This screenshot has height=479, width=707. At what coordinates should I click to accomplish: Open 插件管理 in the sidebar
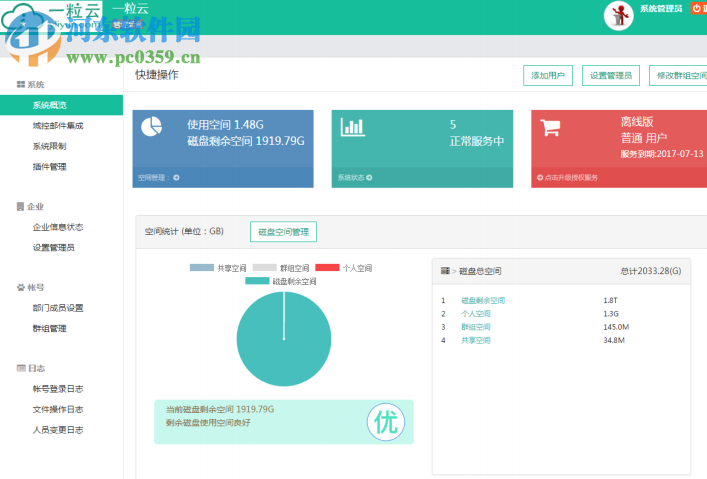[50, 167]
